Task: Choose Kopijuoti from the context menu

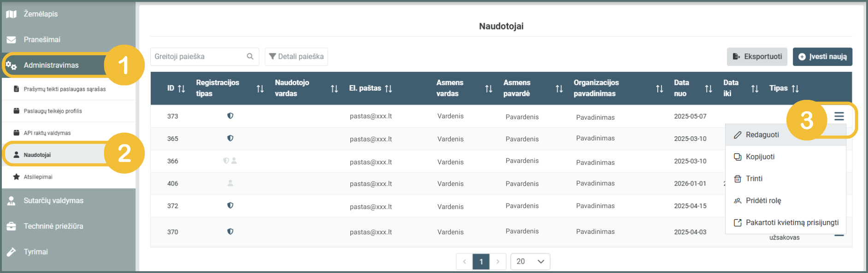Action: click(785, 157)
